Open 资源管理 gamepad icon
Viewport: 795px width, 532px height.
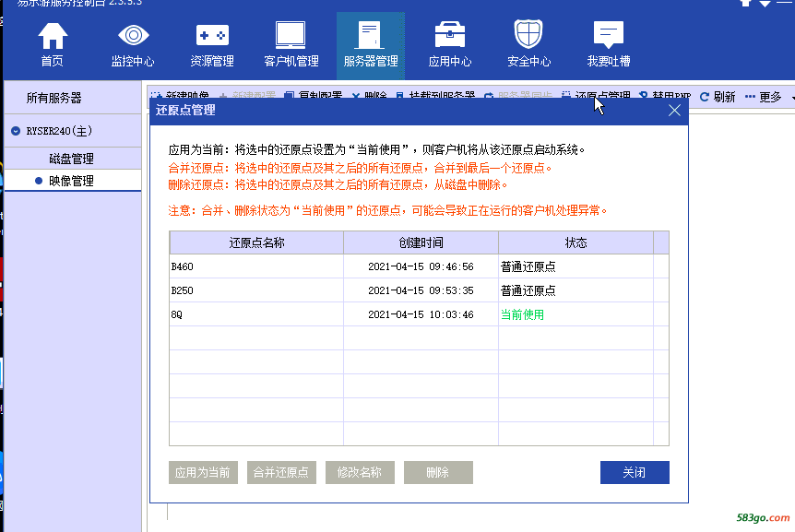pos(212,35)
